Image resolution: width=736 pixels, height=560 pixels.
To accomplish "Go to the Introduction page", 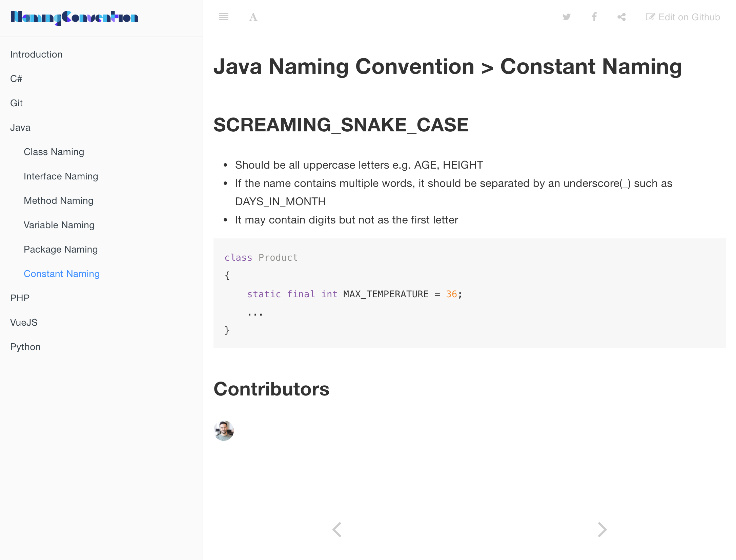I will point(36,54).
